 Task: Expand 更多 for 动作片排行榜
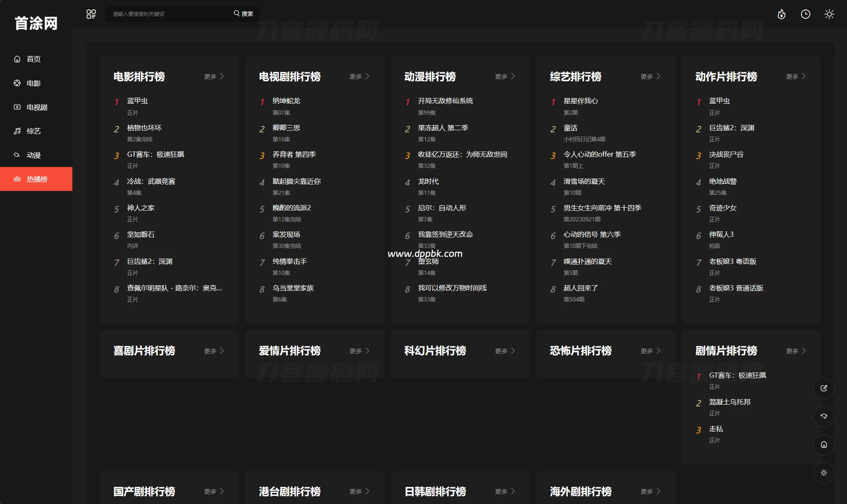tap(796, 77)
